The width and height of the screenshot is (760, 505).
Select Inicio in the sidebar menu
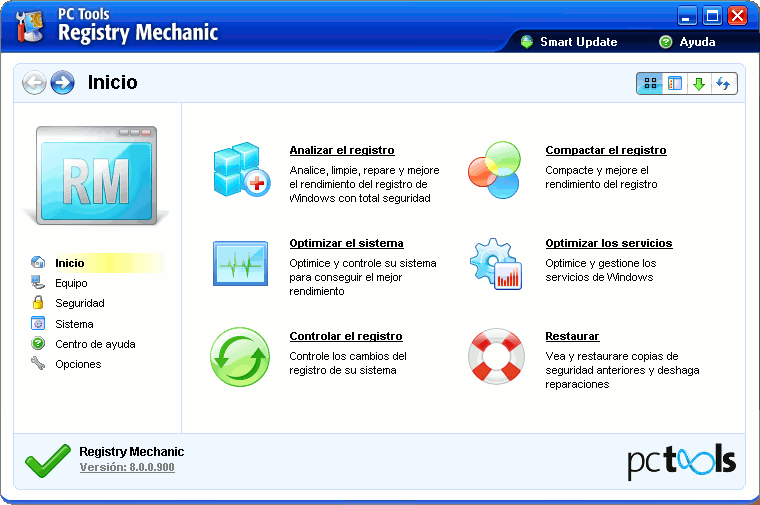[x=70, y=263]
